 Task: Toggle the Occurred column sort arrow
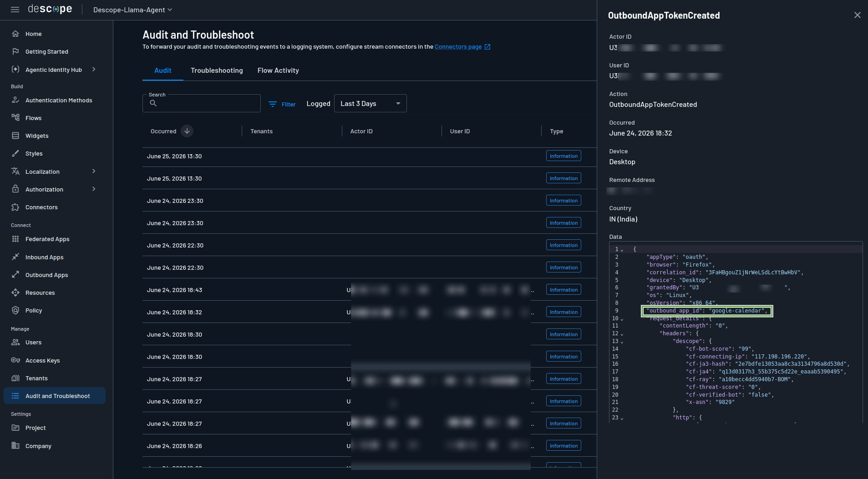pos(187,131)
